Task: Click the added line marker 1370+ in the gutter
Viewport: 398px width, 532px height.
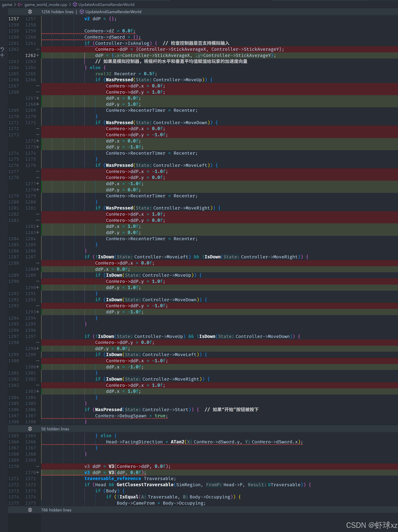Action: (32, 473)
